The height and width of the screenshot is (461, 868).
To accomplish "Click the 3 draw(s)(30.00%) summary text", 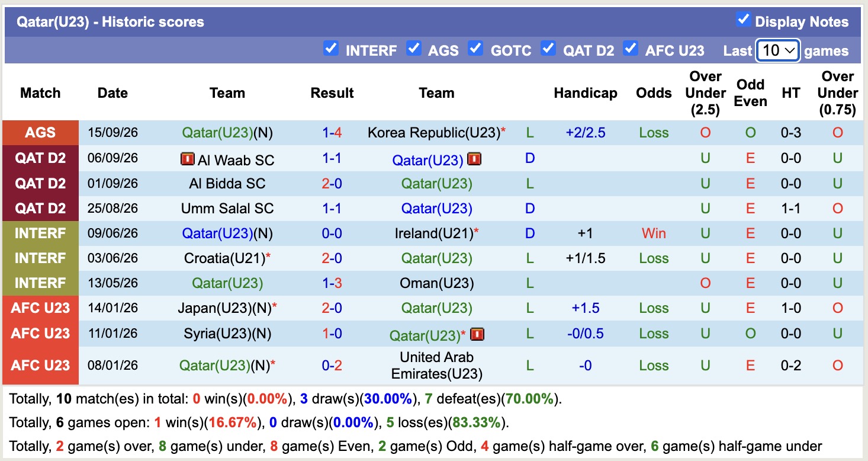I will [356, 399].
